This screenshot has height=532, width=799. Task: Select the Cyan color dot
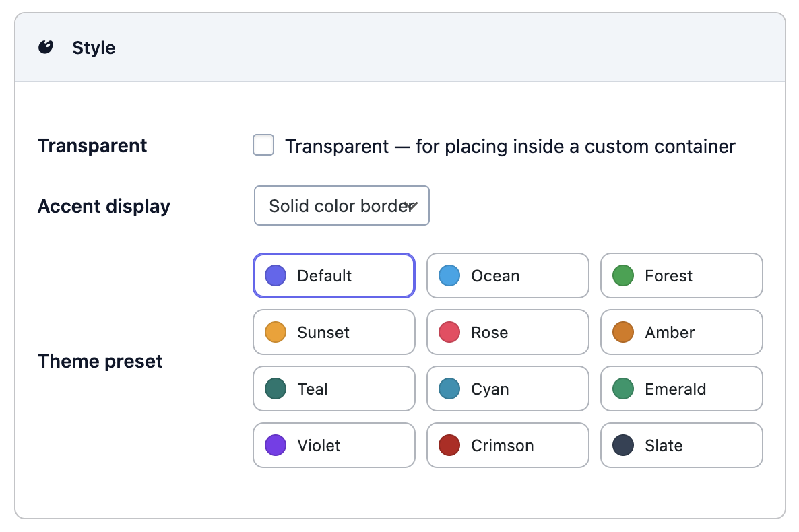point(449,389)
